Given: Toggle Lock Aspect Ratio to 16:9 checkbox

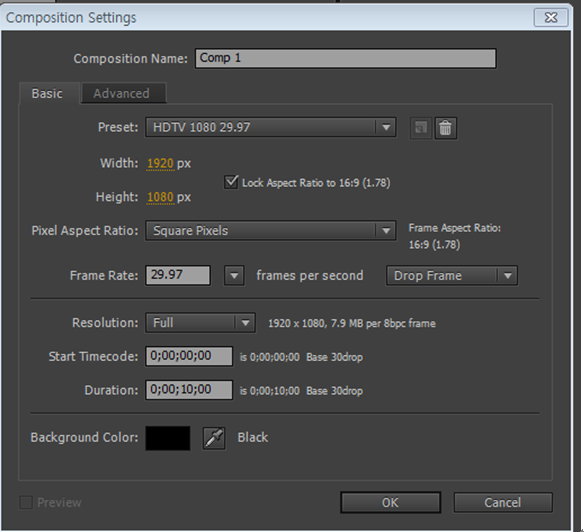Looking at the screenshot, I should [x=231, y=182].
